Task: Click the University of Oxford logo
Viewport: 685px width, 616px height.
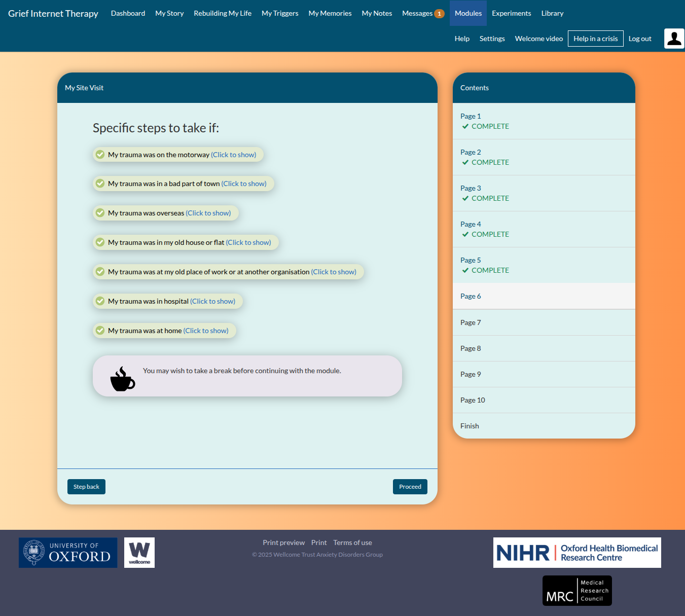Action: tap(68, 553)
